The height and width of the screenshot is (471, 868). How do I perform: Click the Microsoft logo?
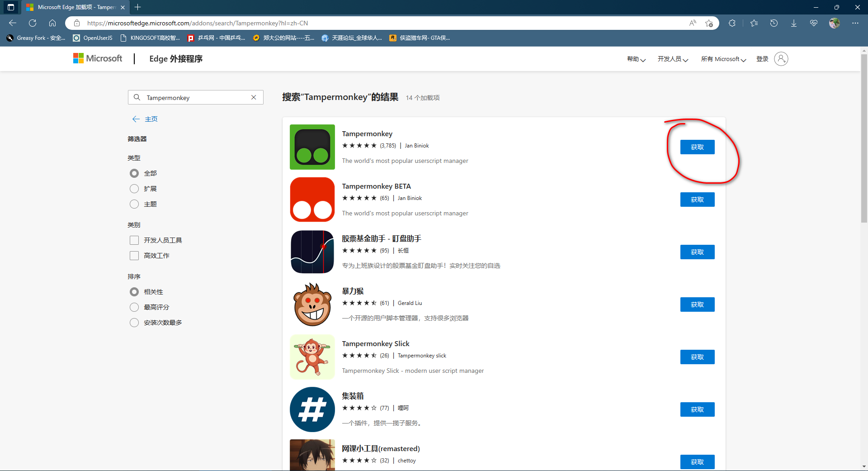98,58
